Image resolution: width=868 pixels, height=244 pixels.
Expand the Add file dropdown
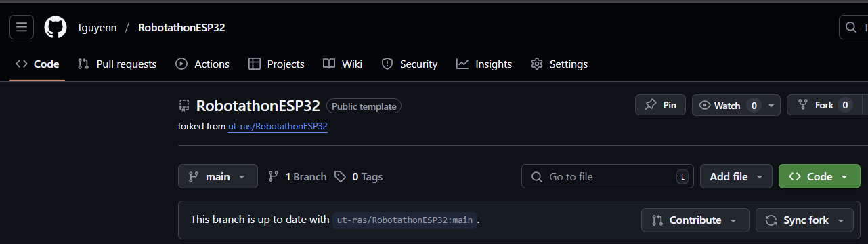[736, 176]
